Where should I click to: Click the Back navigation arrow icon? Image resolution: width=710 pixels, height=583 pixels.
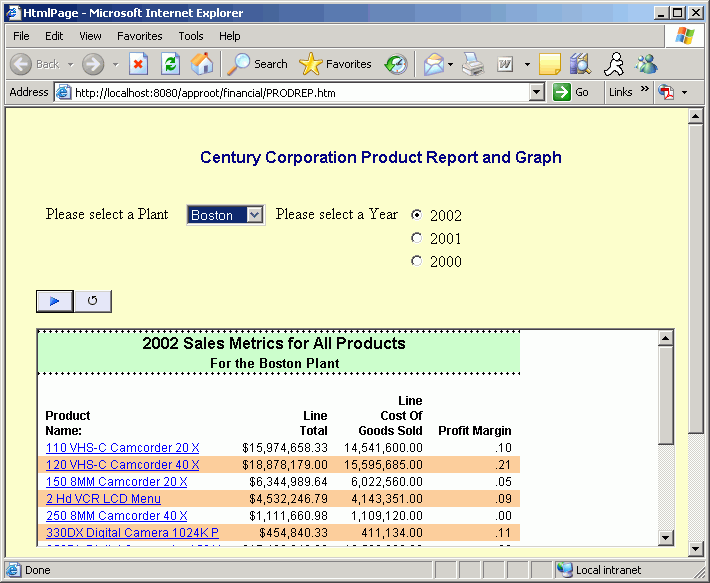pos(21,64)
